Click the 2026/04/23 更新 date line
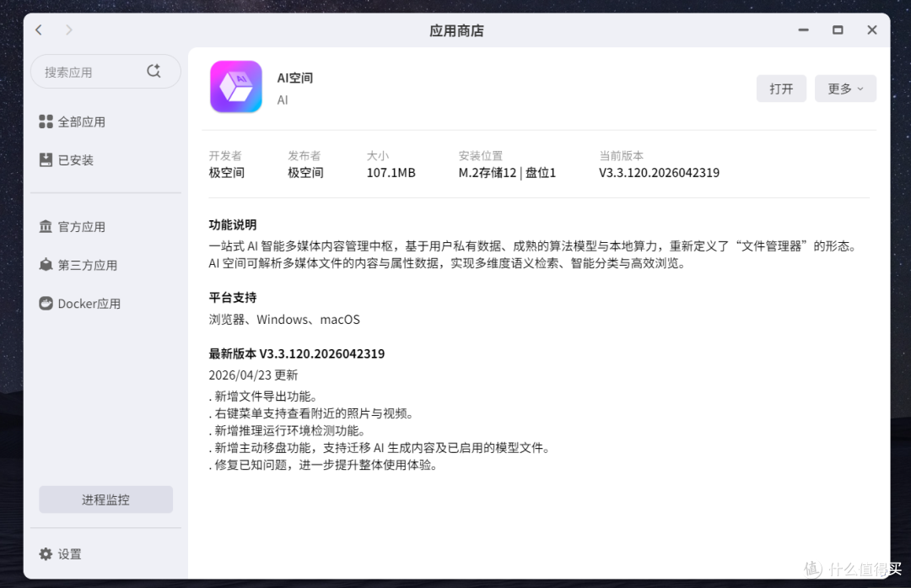Viewport: 911px width, 588px height. 253,375
